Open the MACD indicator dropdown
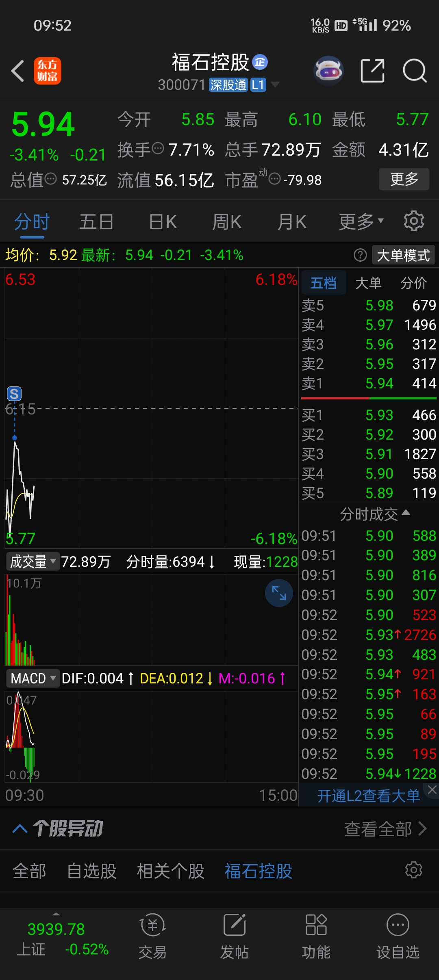The width and height of the screenshot is (439, 980). coord(33,678)
